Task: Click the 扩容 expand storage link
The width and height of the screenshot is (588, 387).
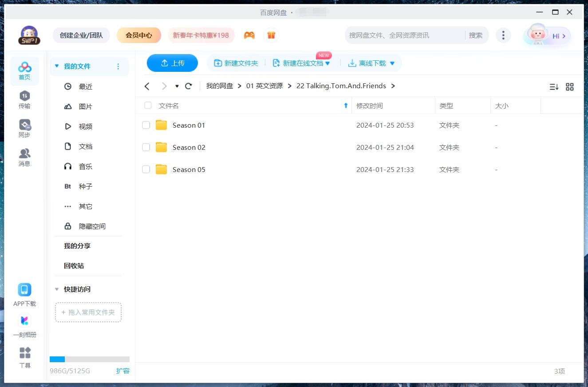Action: (122, 371)
